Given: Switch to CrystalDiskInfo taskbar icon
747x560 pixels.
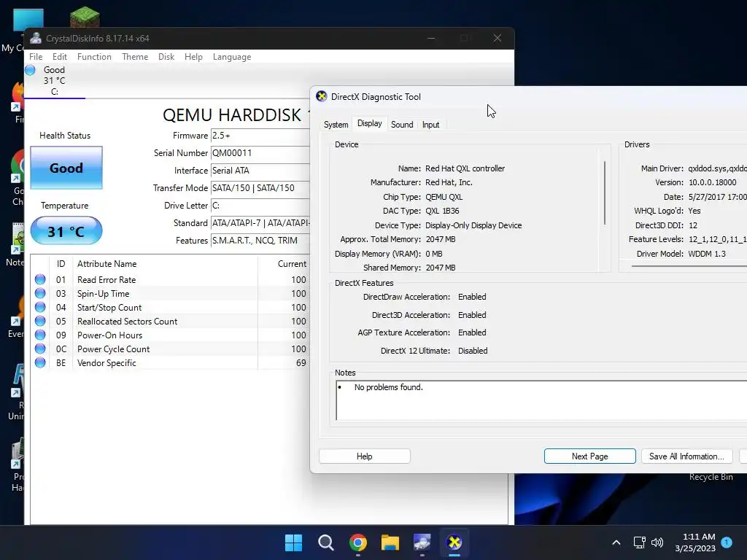Looking at the screenshot, I should tap(422, 542).
